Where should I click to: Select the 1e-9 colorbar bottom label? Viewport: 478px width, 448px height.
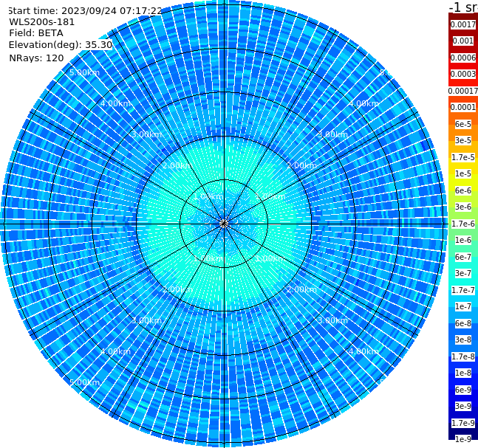coord(463,439)
